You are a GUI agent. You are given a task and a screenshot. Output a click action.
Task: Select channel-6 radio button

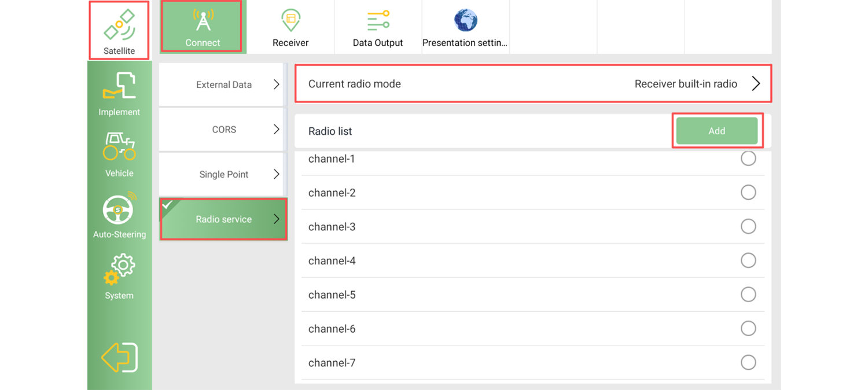click(748, 329)
